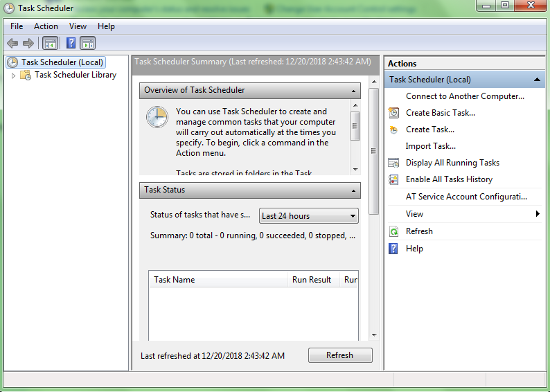Click the View action in Actions pane
The width and height of the screenshot is (550, 392).
click(x=414, y=214)
